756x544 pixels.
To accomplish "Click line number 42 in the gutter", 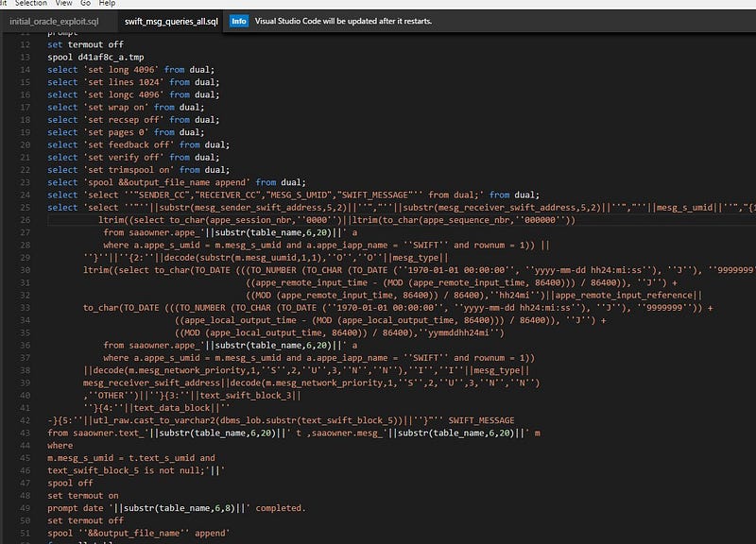I will [x=26, y=420].
